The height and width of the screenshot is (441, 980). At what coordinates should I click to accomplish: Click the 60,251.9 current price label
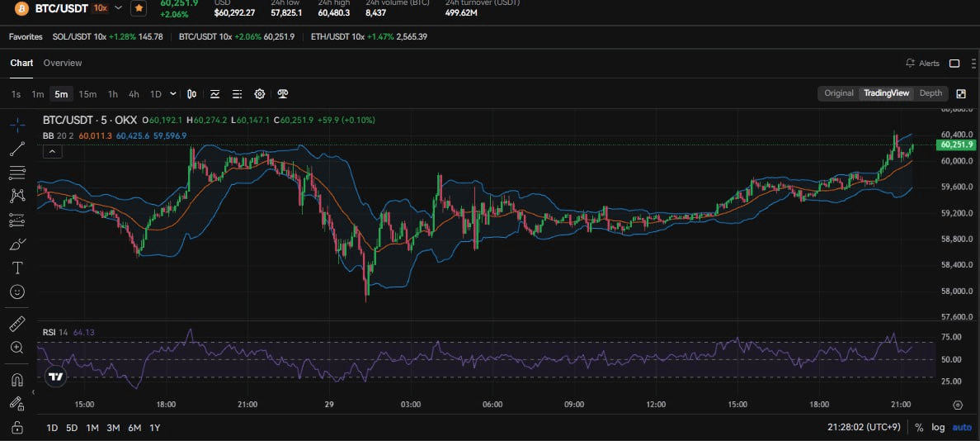[955, 145]
